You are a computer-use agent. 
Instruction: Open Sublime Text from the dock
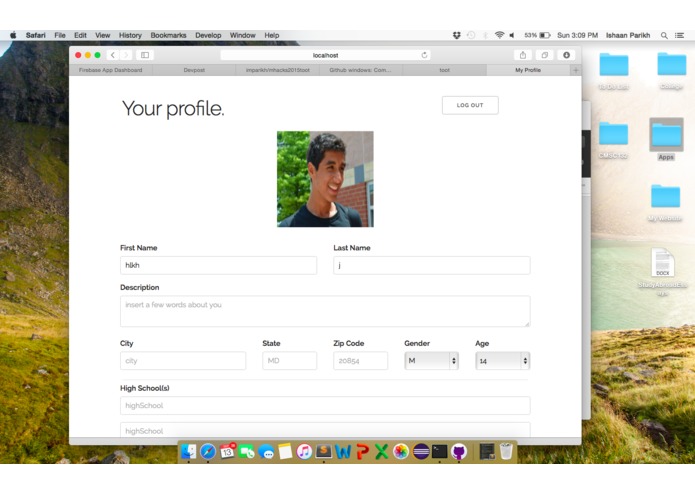(324, 451)
